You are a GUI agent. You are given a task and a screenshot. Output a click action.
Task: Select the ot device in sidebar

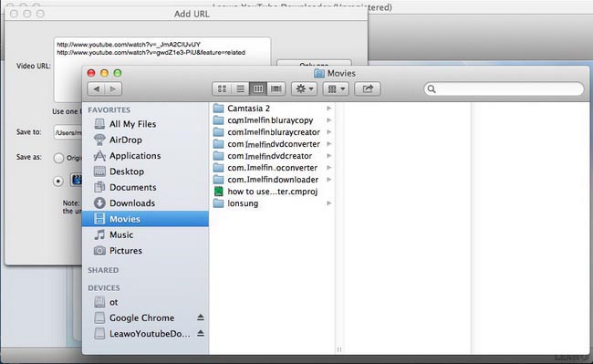[145, 302]
